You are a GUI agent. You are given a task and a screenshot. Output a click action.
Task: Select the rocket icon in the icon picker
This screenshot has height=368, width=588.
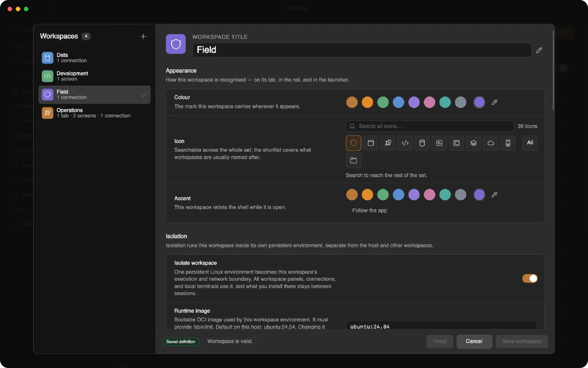tap(388, 143)
